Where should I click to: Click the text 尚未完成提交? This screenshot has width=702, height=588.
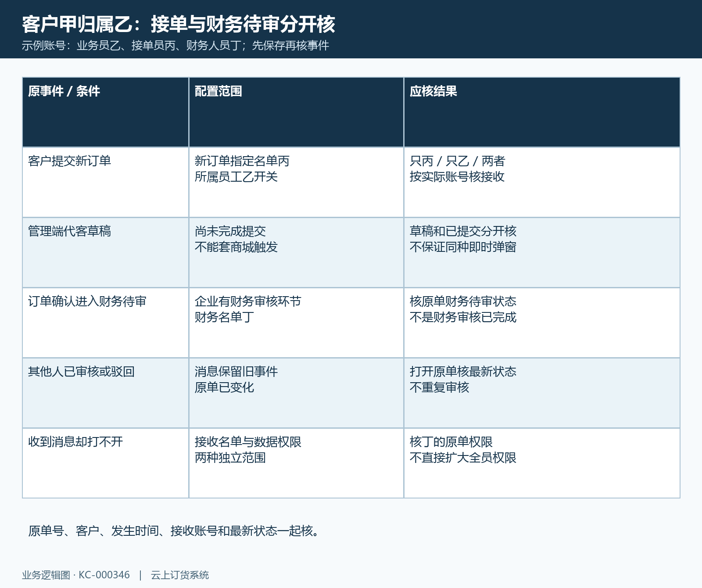click(230, 231)
